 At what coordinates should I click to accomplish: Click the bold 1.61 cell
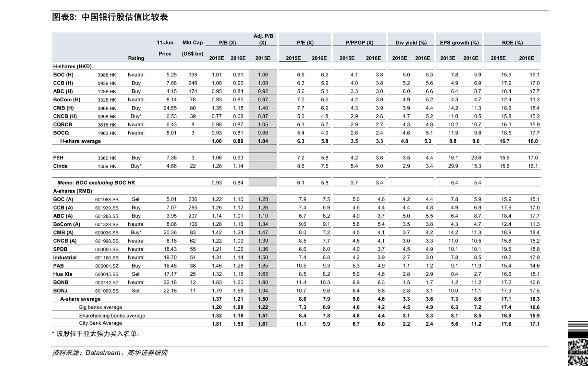[263, 324]
